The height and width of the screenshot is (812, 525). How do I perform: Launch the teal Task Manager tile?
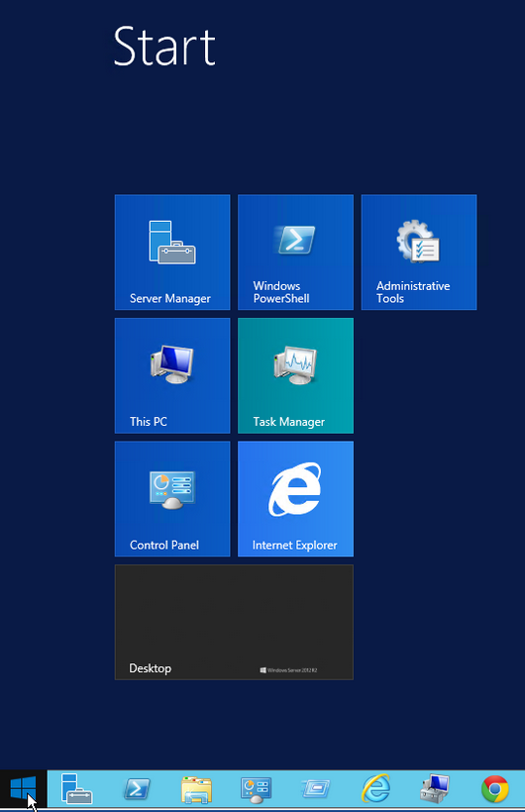[295, 375]
